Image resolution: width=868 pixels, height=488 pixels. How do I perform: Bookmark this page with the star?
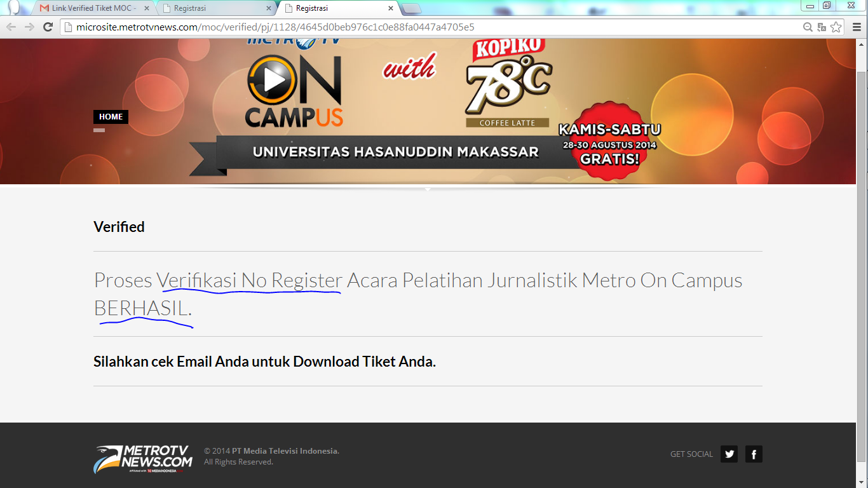pyautogui.click(x=836, y=27)
